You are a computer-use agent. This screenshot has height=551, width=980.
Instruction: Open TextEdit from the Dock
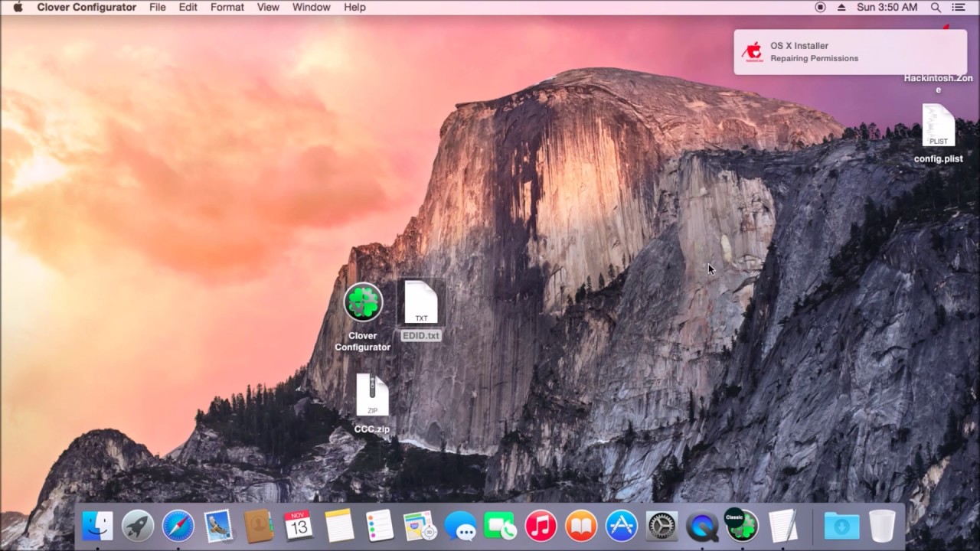click(x=782, y=526)
